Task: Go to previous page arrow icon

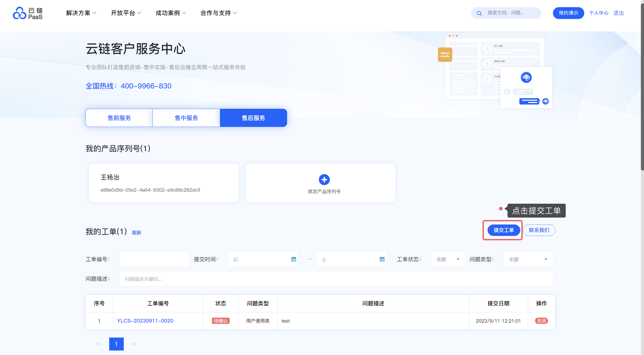Action: 98,344
